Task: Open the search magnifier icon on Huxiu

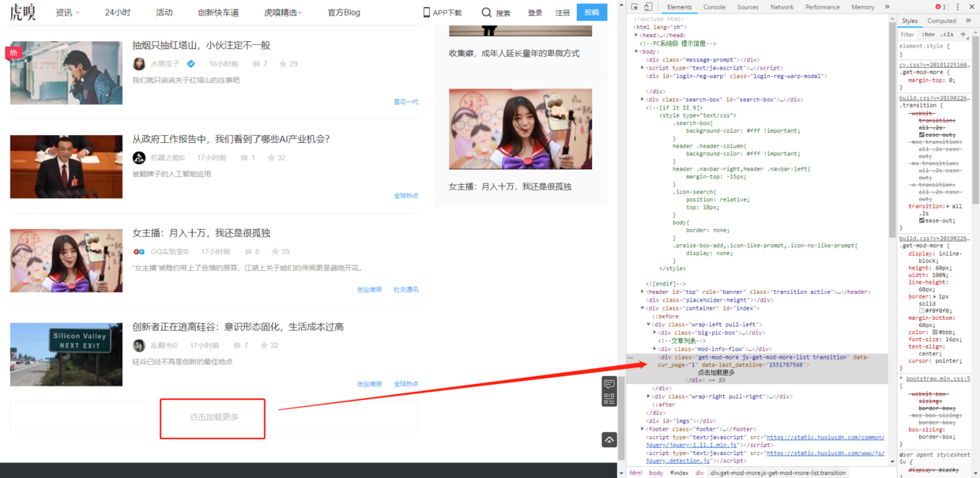Action: 486,13
